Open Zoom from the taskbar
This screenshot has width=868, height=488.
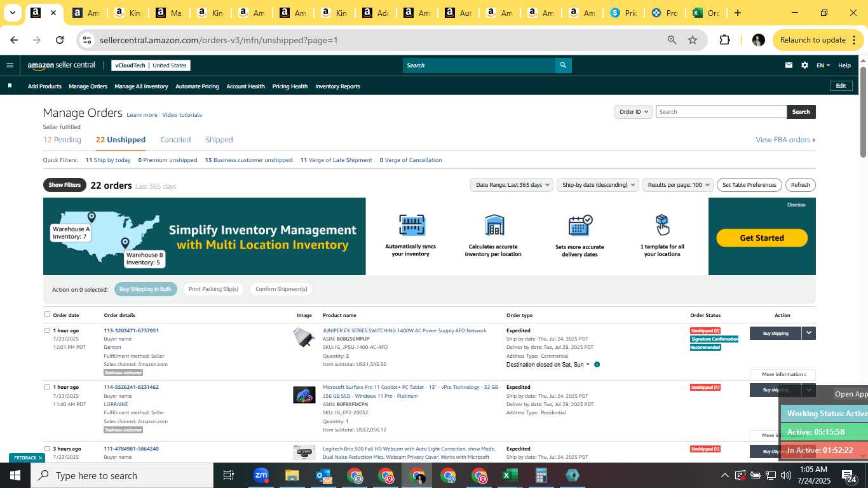point(261,475)
